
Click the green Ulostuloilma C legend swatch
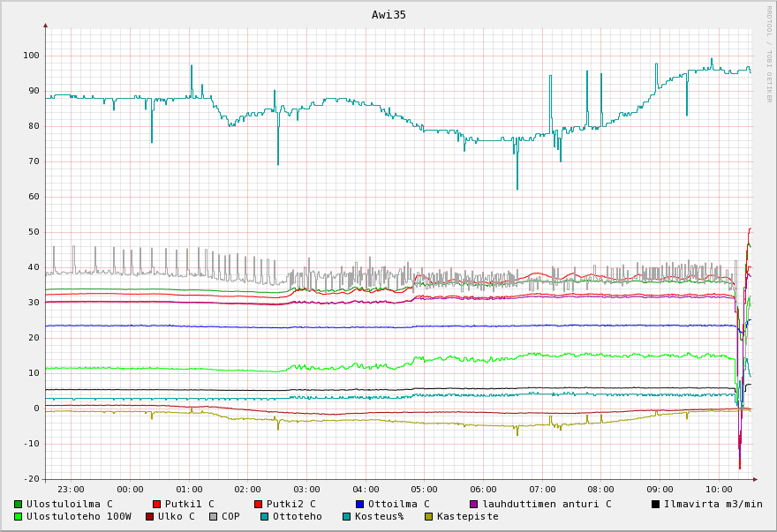(19, 505)
